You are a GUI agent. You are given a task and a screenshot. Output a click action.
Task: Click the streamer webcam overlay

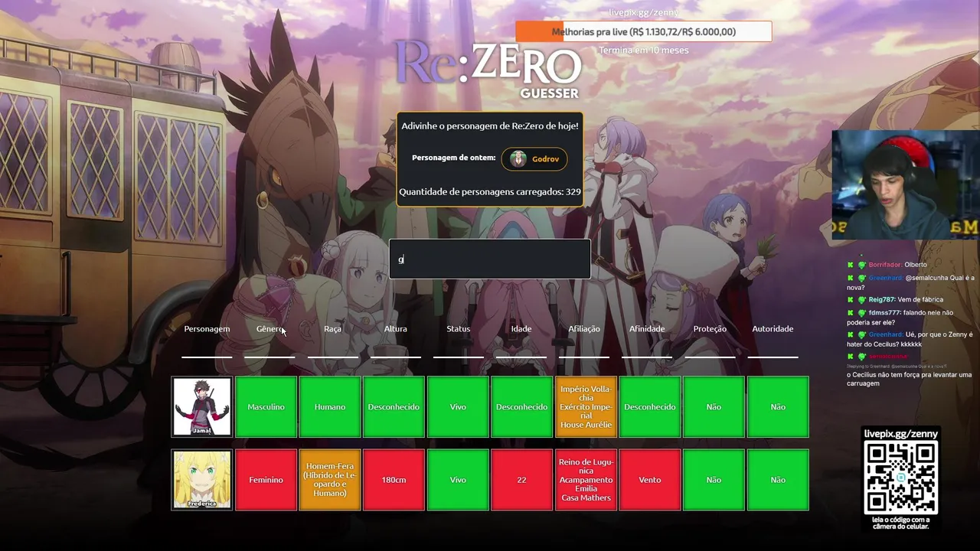(x=906, y=184)
